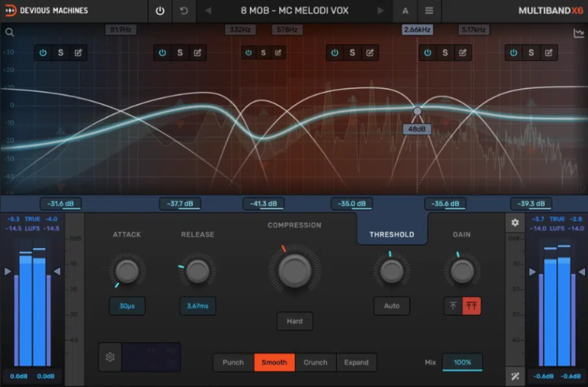Click the gear icon in the bottom-left panel
This screenshot has height=387, width=588.
pyautogui.click(x=110, y=357)
